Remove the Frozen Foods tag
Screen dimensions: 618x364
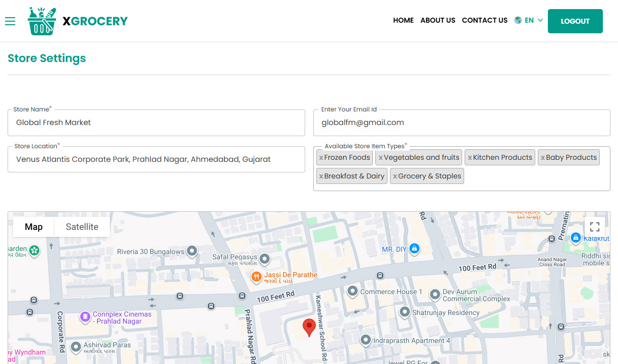321,158
